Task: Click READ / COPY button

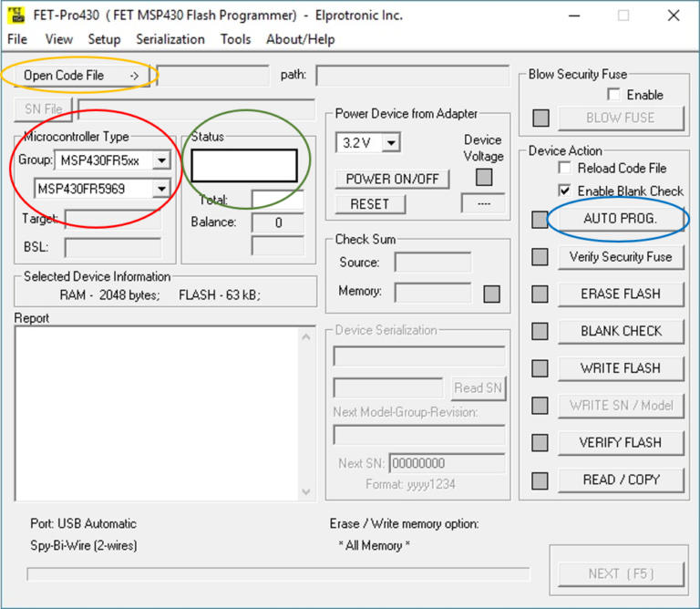Action: point(621,480)
